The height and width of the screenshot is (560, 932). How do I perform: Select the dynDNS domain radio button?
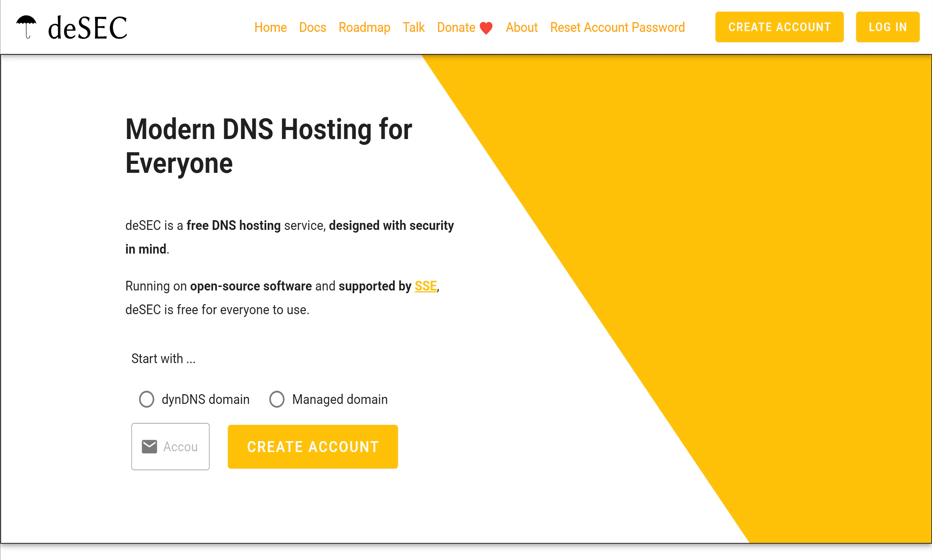(x=147, y=399)
